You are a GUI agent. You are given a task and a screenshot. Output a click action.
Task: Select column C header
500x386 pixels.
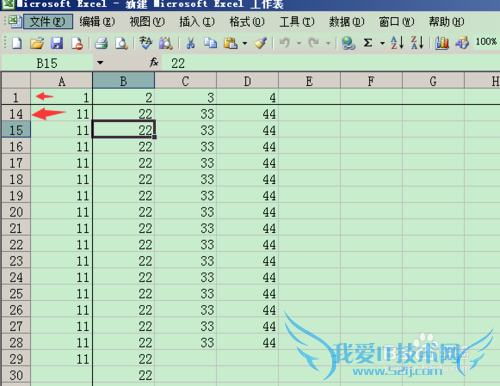tap(186, 81)
